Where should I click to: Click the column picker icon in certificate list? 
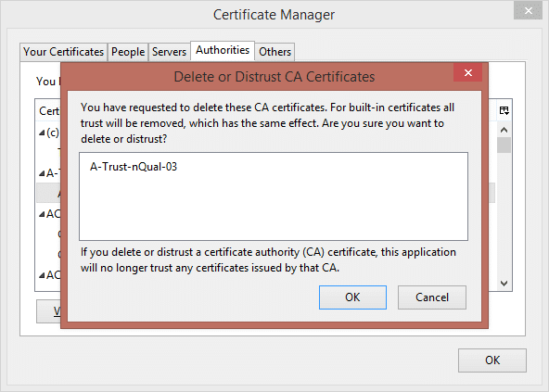click(504, 110)
